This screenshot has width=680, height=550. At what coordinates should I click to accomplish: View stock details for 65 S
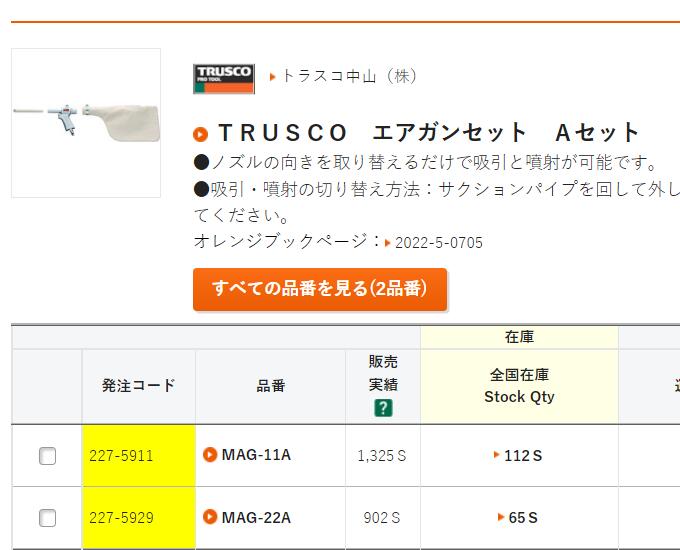(x=522, y=518)
